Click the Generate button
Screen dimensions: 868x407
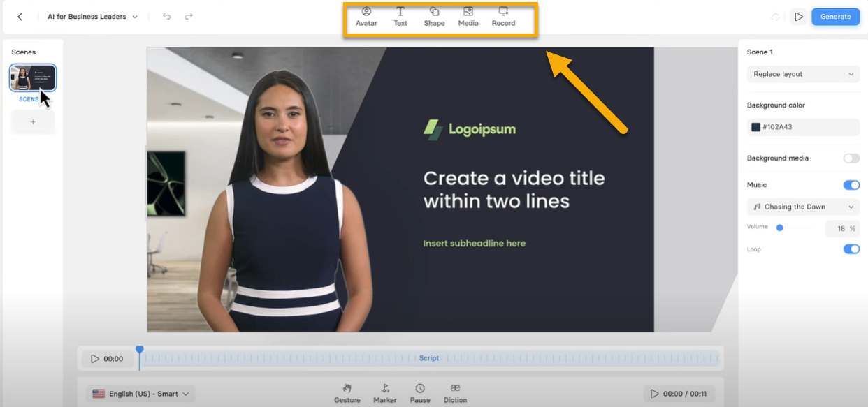pyautogui.click(x=835, y=17)
